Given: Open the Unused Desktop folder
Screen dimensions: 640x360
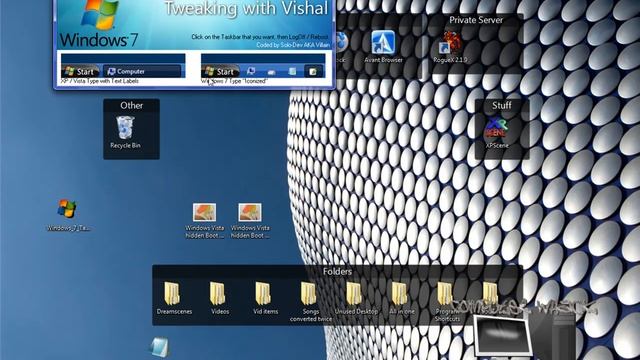Looking at the screenshot, I should (356, 298).
